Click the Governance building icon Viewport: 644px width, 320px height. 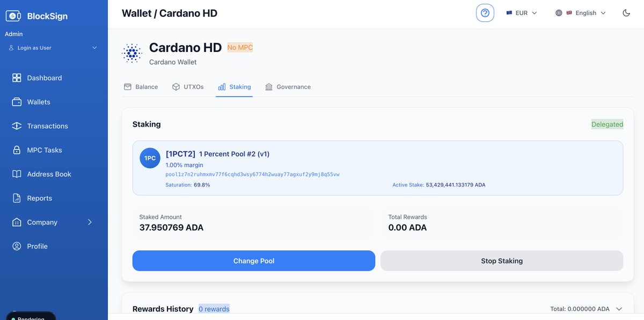(269, 87)
